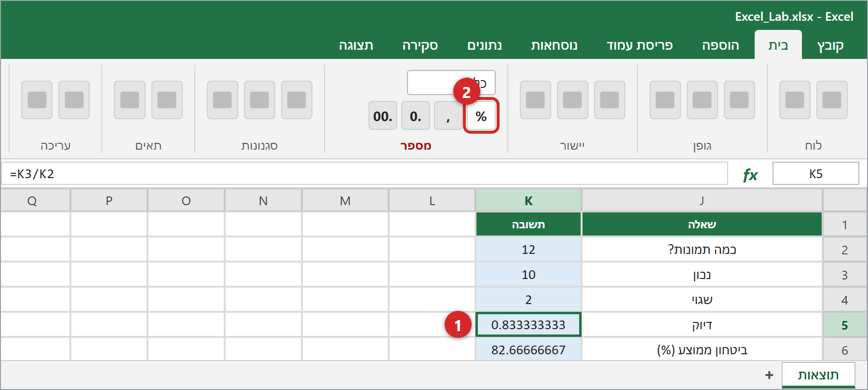Select row 1 by its header
This screenshot has height=390, width=868.
click(x=845, y=224)
